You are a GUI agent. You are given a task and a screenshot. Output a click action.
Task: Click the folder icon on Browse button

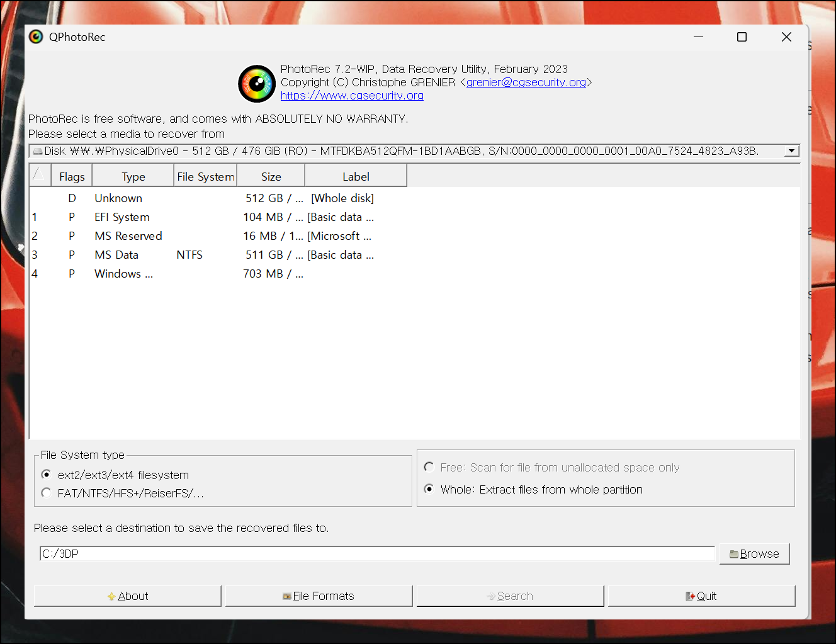click(x=734, y=554)
